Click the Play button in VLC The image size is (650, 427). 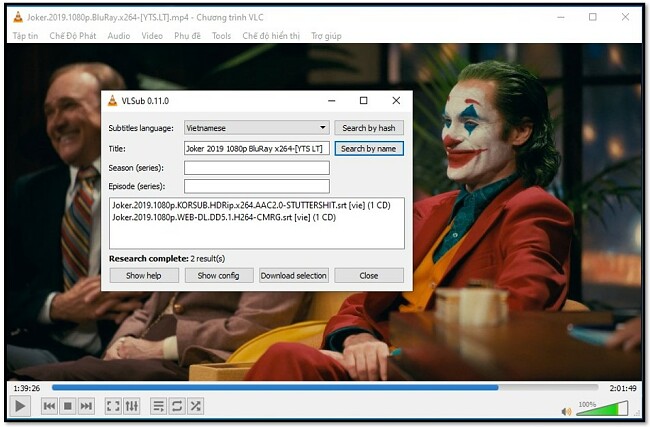[19, 406]
